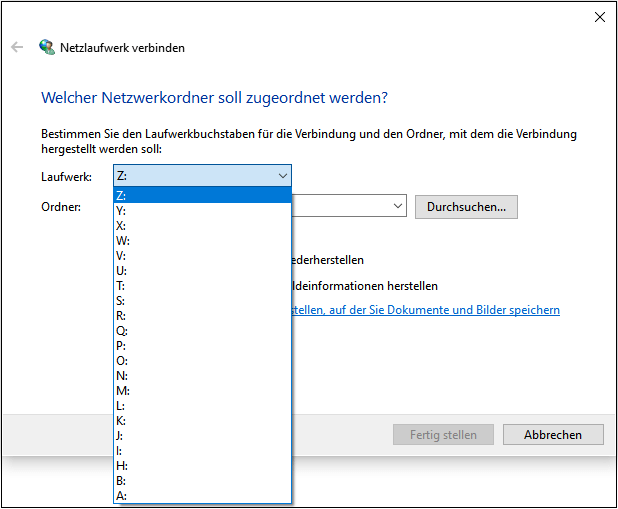
Task: Pick drive letter M:
Action: click(203, 390)
